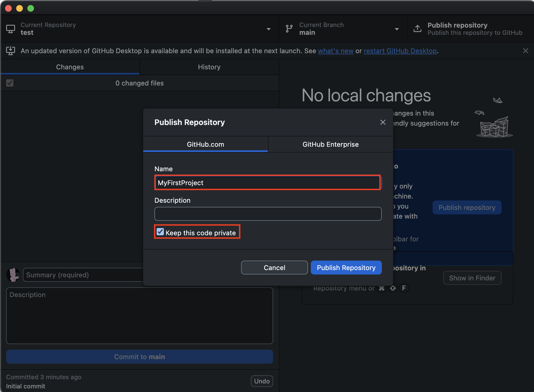Click the Undo button for last commit
The image size is (534, 392).
coord(262,381)
